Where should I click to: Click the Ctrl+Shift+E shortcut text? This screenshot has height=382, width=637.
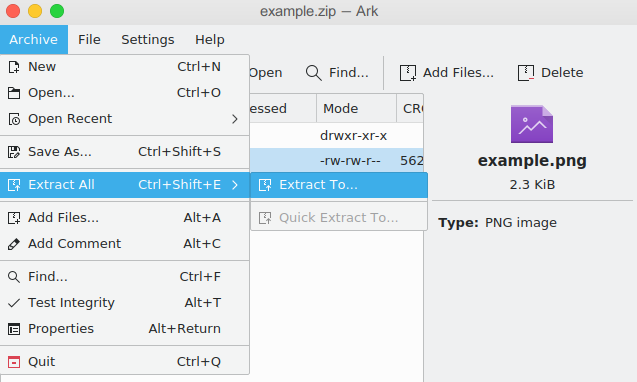(x=180, y=185)
